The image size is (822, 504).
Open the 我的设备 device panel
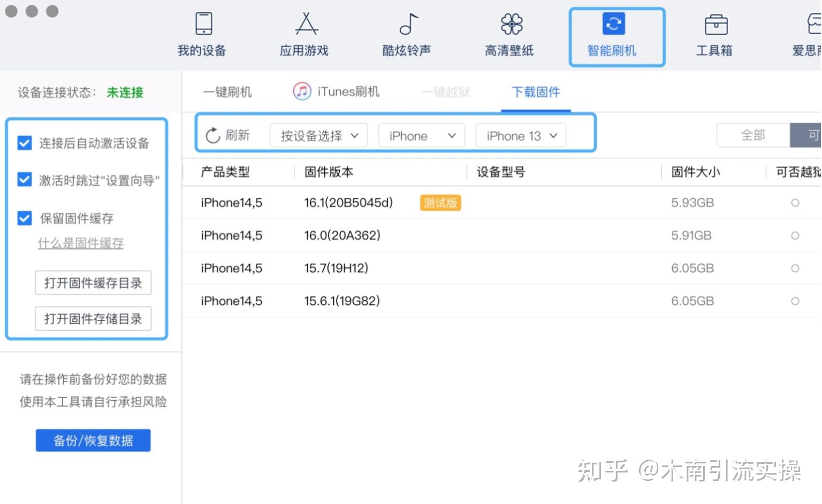tap(202, 35)
